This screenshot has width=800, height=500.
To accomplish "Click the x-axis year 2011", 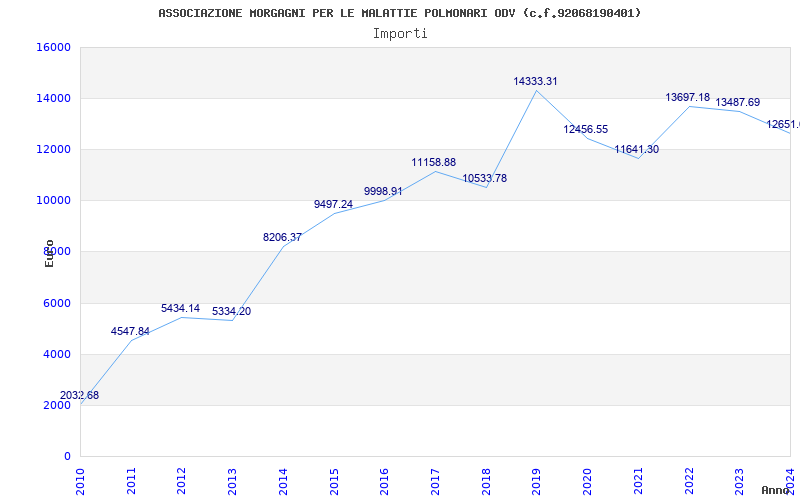I will pyautogui.click(x=131, y=481).
